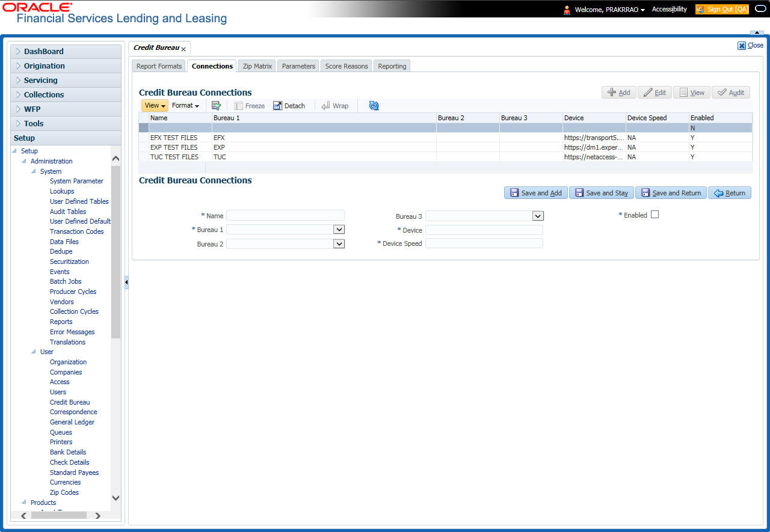Open Lookups in the Setup tree
This screenshot has width=770, height=532.
click(62, 191)
